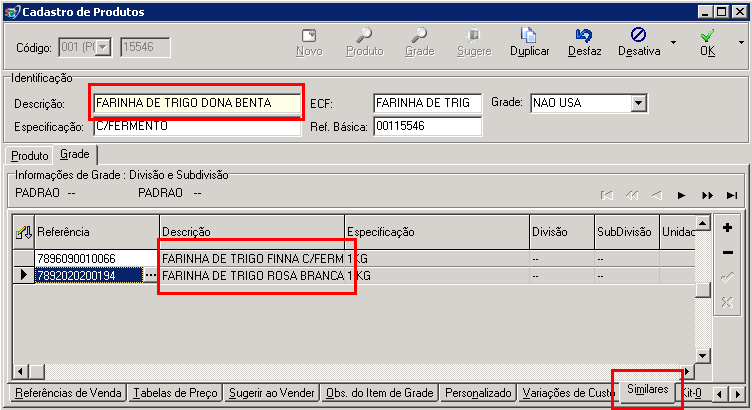Select FARINHA DE TRIGO FINNA C/FERM cell
Image resolution: width=752 pixels, height=410 pixels.
252,258
